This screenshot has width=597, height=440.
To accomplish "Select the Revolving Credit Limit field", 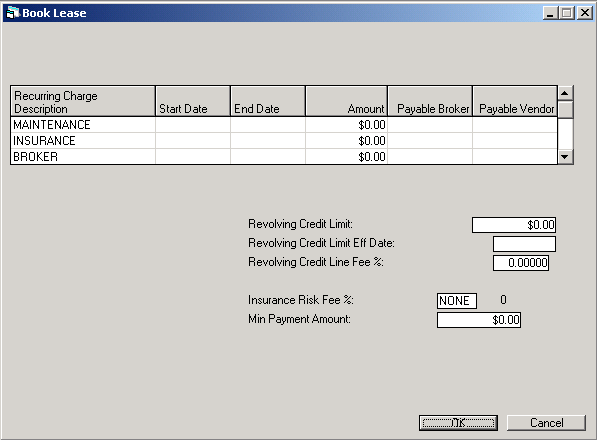I will click(x=514, y=225).
